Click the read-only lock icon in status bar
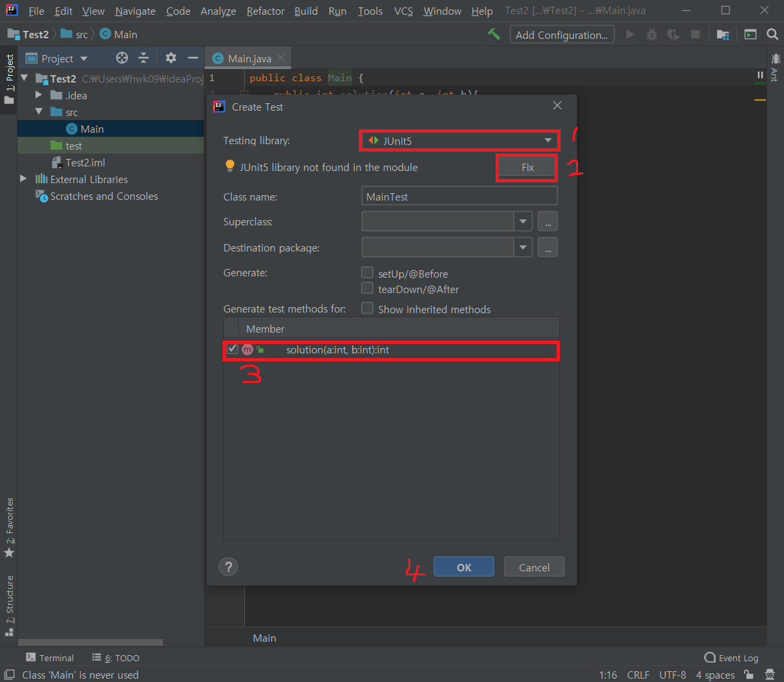Screen dimensions: 784x682 coord(748,675)
